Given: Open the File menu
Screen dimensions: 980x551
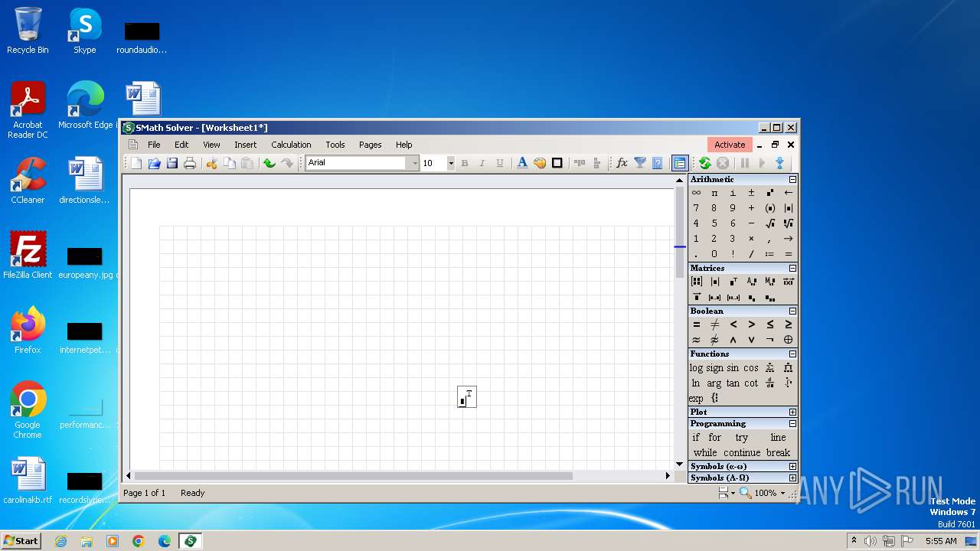Looking at the screenshot, I should tap(154, 145).
